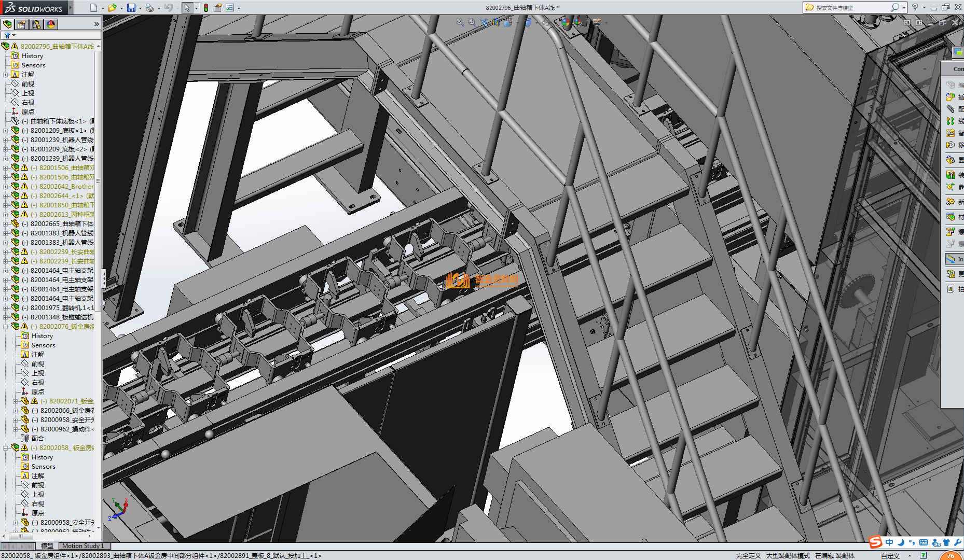Select the 模型 (Model) tab
Viewport: 964px width, 560px height.
pos(47,546)
